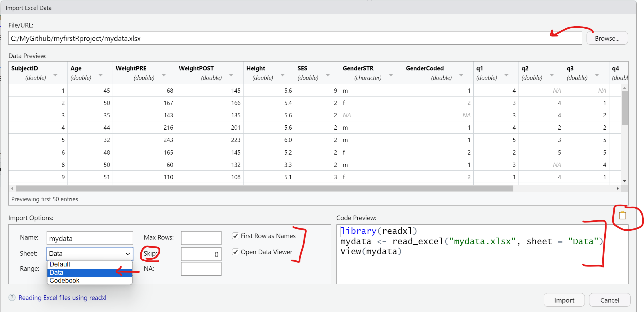Select Codebook in Sheet list
This screenshot has height=312, width=644.
(90, 281)
